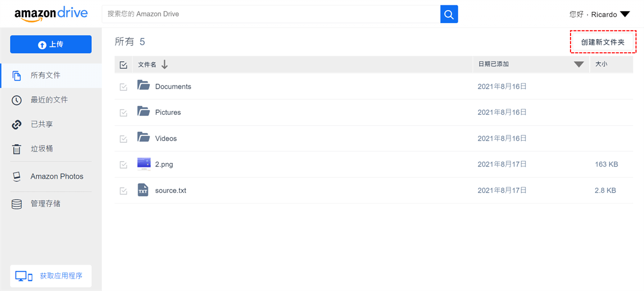Toggle the file name sort arrow
Viewport: 644px width, 291px height.
click(x=165, y=64)
